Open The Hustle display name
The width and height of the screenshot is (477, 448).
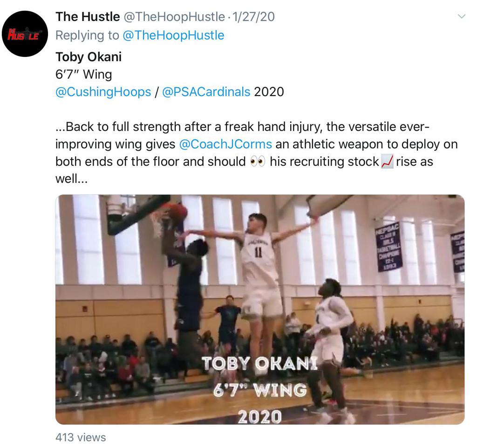tap(88, 17)
